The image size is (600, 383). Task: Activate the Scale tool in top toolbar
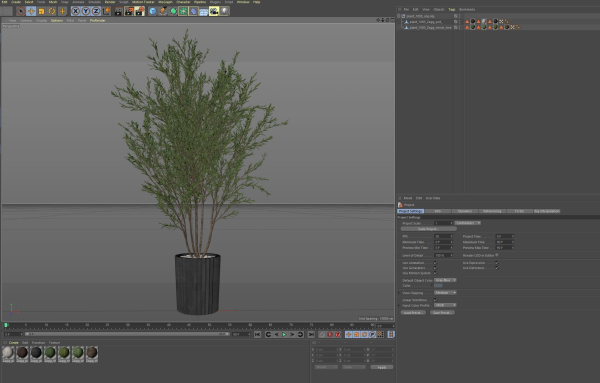pyautogui.click(x=41, y=11)
